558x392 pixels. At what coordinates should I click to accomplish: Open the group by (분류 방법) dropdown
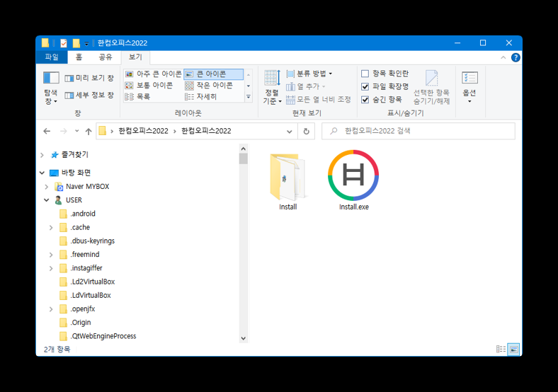pos(309,74)
